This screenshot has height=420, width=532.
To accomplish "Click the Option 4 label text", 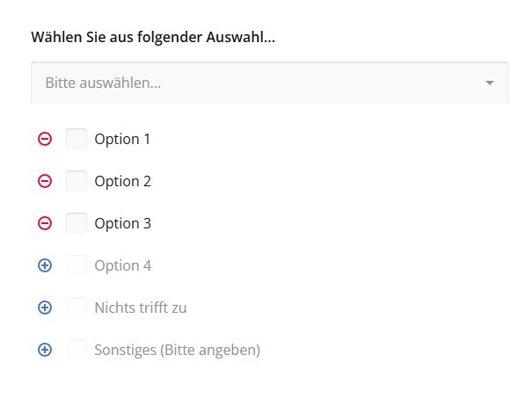I will coord(122,265).
